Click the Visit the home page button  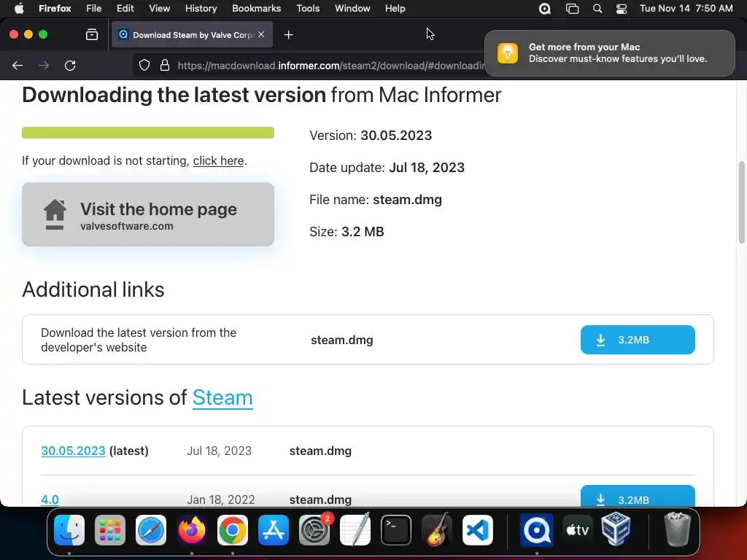[148, 214]
